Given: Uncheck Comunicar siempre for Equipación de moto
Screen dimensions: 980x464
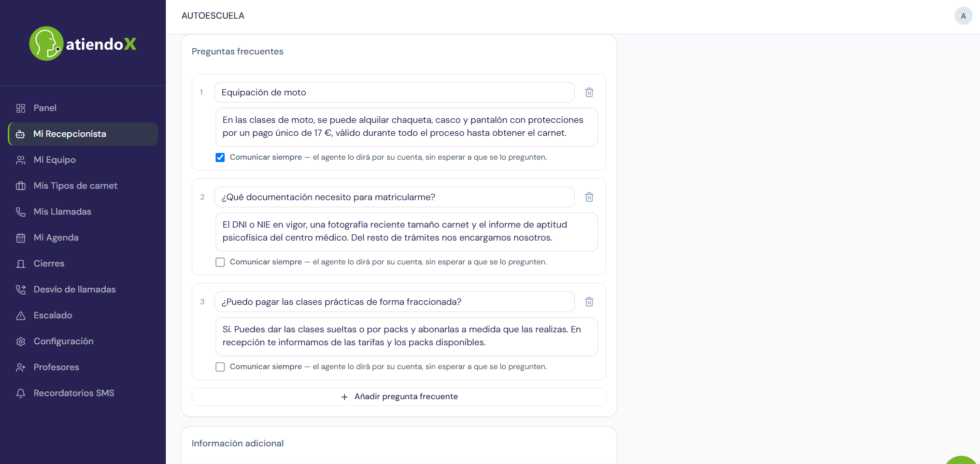Looking at the screenshot, I should coord(220,157).
